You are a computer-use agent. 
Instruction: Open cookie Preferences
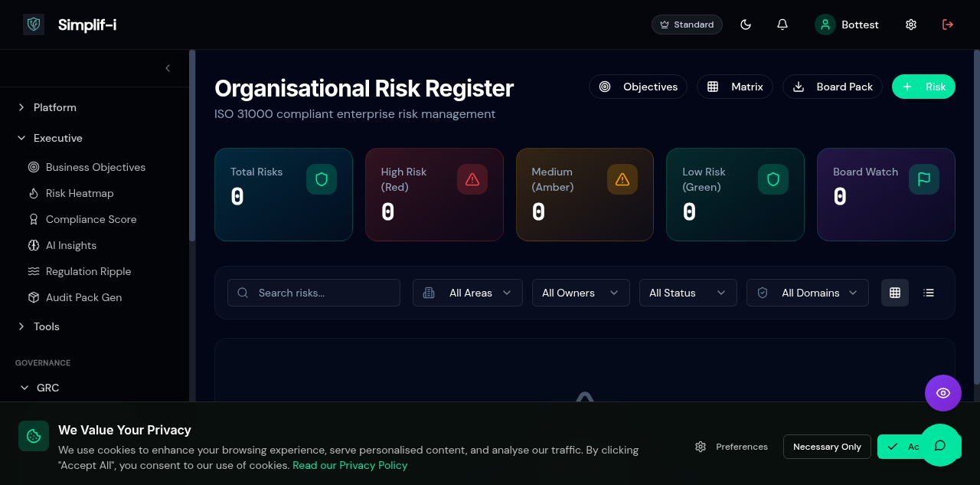732,447
